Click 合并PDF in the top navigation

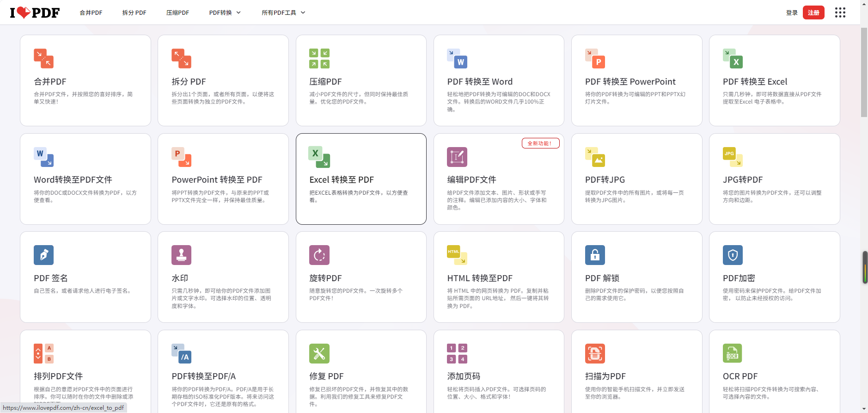coord(91,12)
